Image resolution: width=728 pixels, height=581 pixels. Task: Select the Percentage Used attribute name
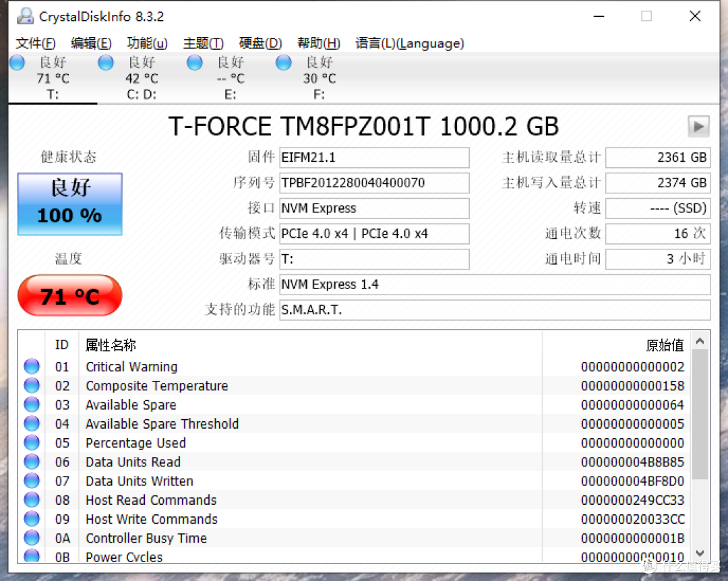point(135,443)
